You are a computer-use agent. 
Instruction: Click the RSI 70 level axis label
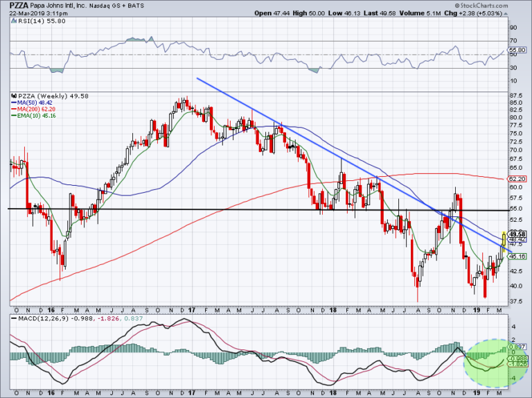click(513, 41)
